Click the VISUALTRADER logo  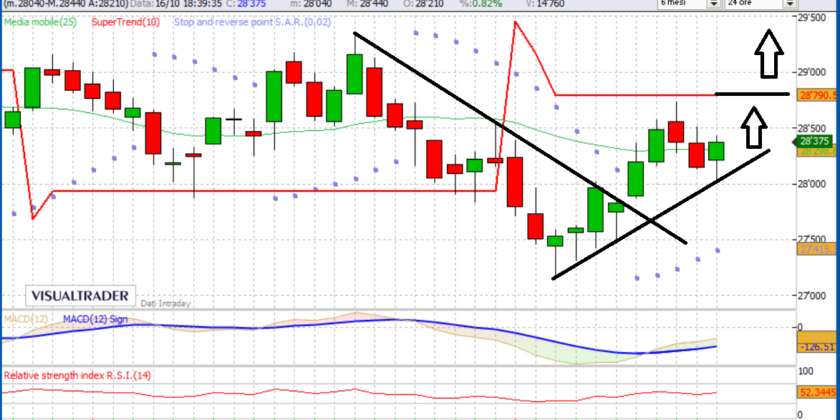point(78,297)
